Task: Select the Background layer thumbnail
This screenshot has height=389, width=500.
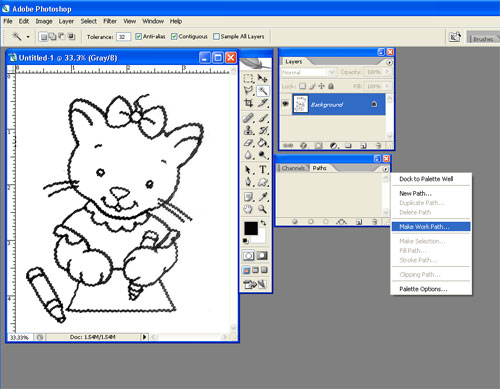Action: click(300, 104)
